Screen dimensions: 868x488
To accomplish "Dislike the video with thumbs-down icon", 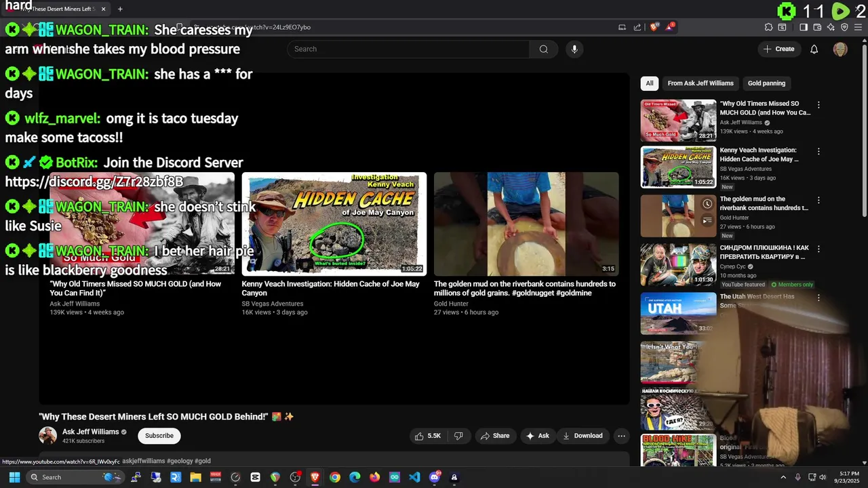I will tap(458, 436).
